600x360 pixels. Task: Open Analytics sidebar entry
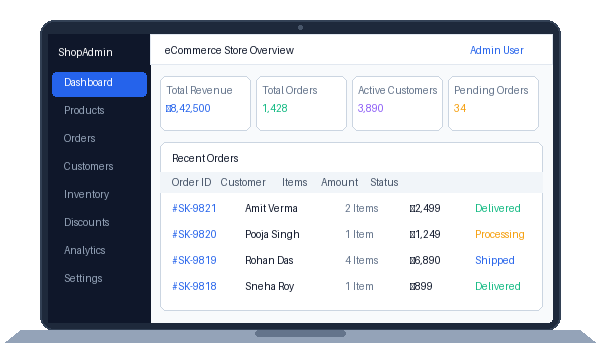click(85, 250)
